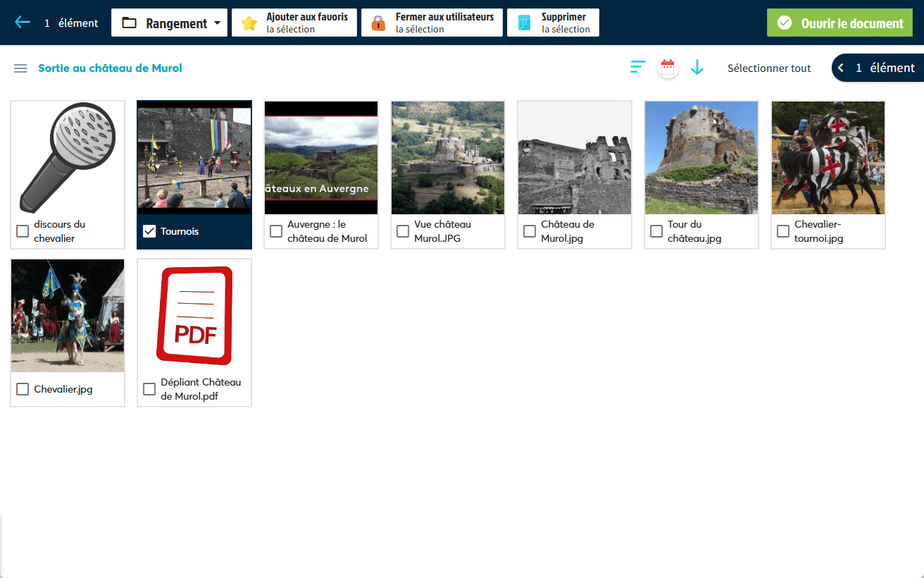Click the sort lines icon
924x578 pixels.
(x=637, y=68)
